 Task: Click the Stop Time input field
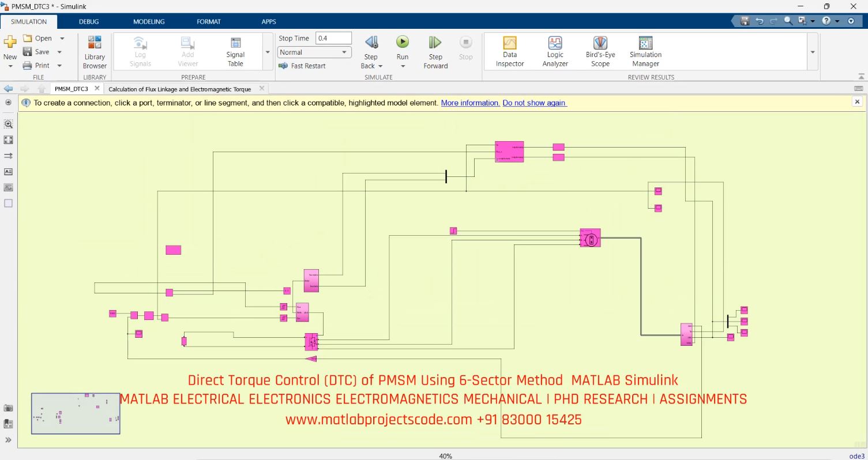[333, 38]
